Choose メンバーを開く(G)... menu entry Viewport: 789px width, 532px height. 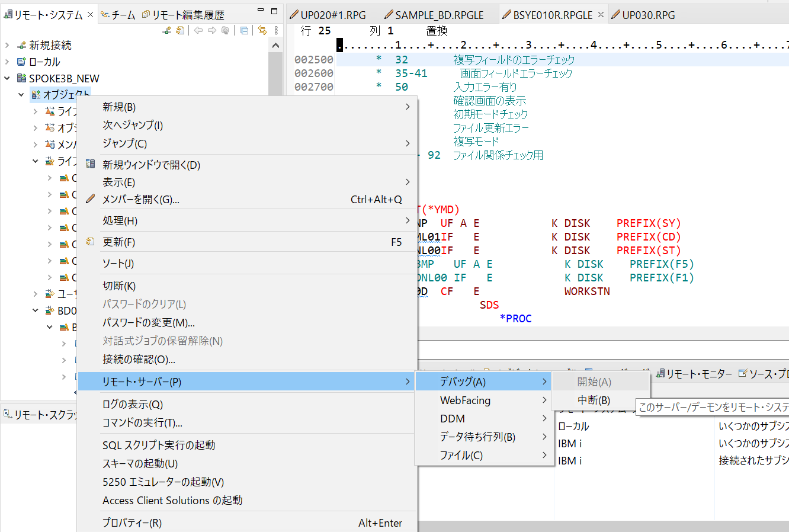[247, 200]
